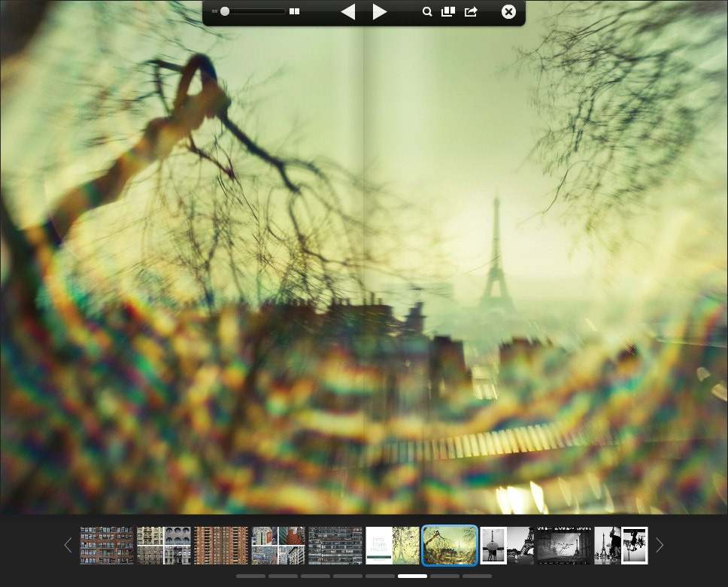Screen dimensions: 728x587
Task: Go to the next page arrow
Action: [x=380, y=12]
